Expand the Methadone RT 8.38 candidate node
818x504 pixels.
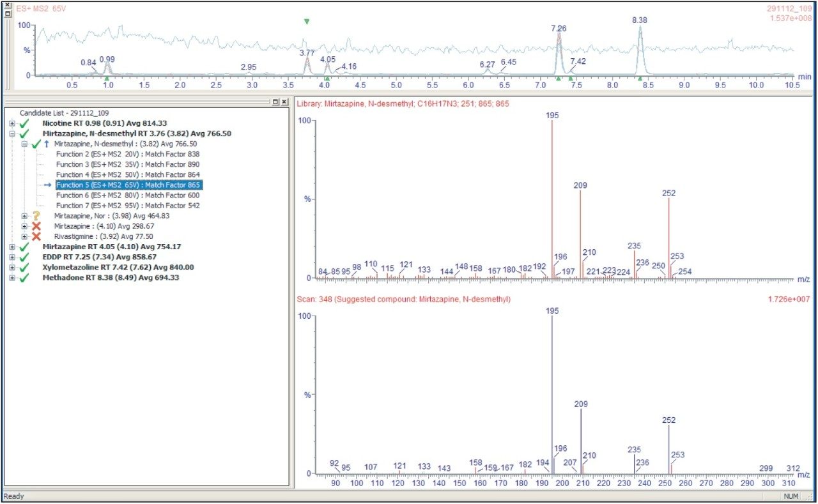coord(13,279)
